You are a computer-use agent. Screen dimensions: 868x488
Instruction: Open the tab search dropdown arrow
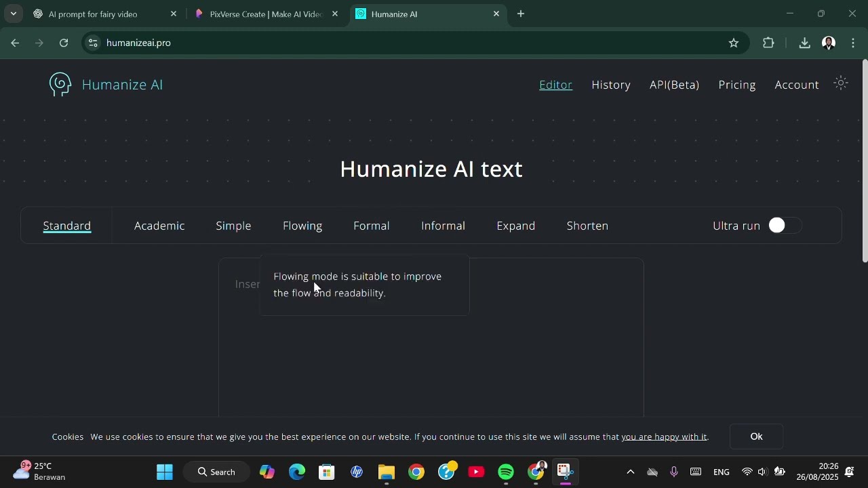(x=13, y=14)
